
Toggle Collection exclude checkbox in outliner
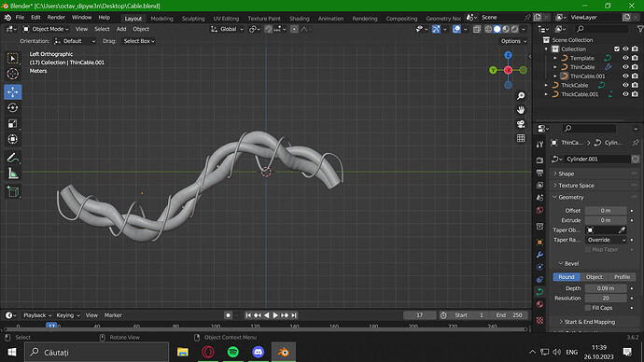(617, 49)
